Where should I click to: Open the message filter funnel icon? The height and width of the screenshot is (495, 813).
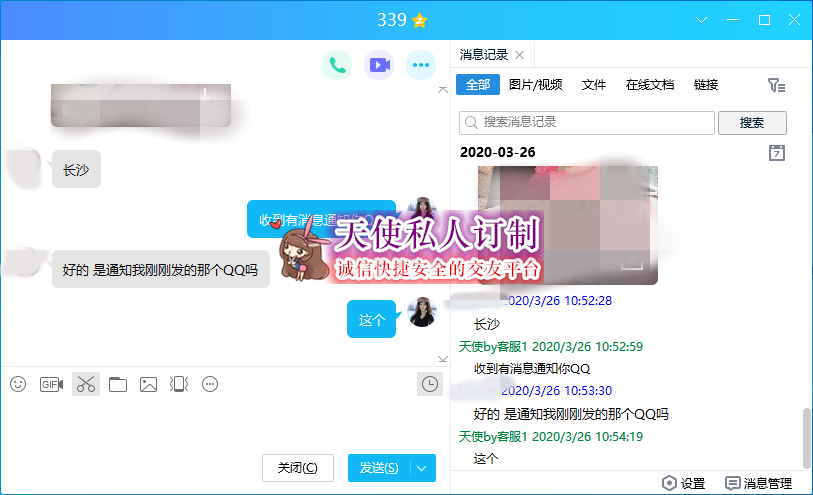pyautogui.click(x=776, y=85)
